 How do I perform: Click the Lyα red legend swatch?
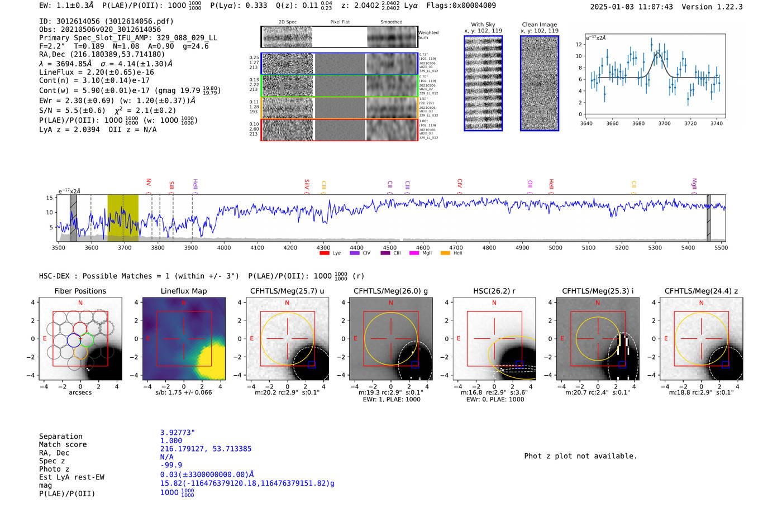tap(324, 253)
